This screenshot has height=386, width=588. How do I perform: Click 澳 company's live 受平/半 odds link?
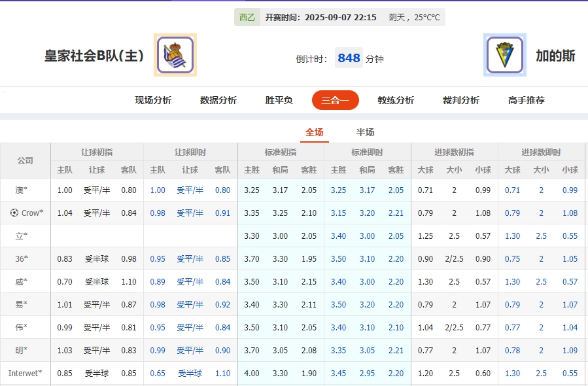(190, 190)
